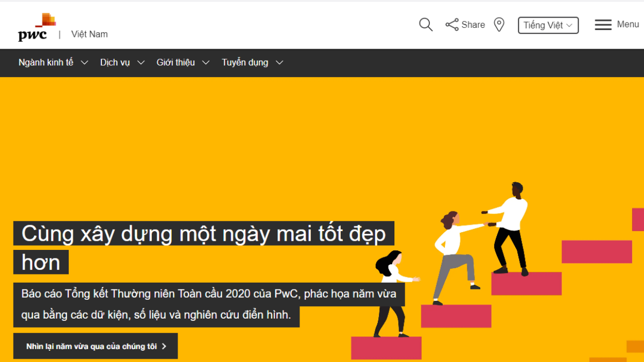Click chevron next to Dịch vụ
This screenshot has width=644, height=362.
[x=141, y=63]
